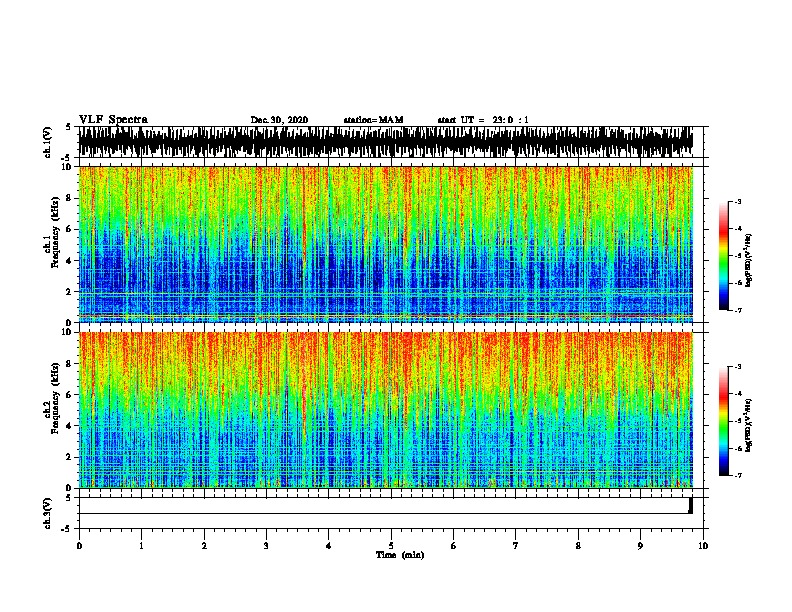Click the "ch.1(V)" waveform axis label
The height and width of the screenshot is (612, 792).
[47, 142]
